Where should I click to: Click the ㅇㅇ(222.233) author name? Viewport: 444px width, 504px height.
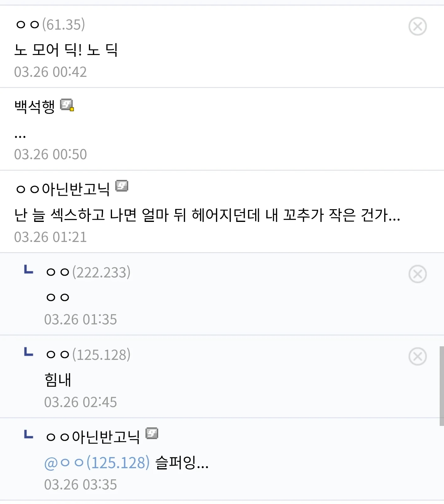88,273
